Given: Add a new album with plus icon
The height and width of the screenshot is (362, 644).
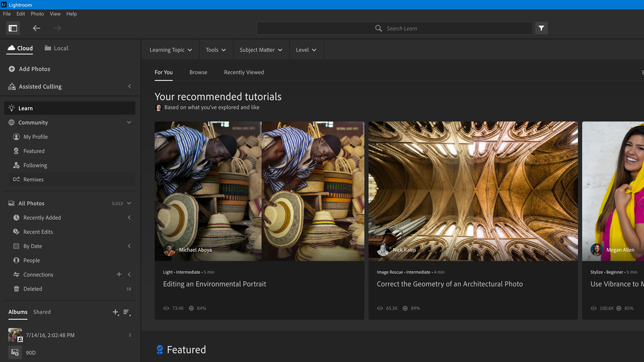Looking at the screenshot, I should point(116,312).
